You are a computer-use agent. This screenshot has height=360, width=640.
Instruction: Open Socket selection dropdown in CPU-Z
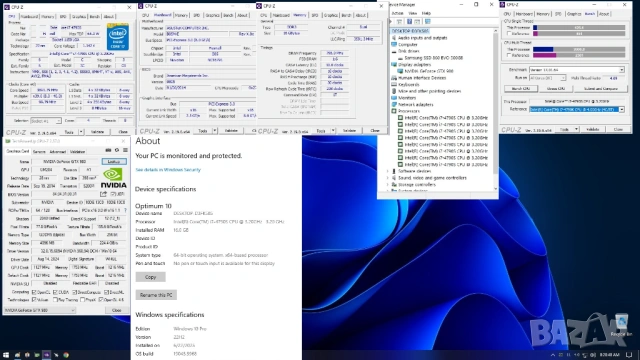46,121
